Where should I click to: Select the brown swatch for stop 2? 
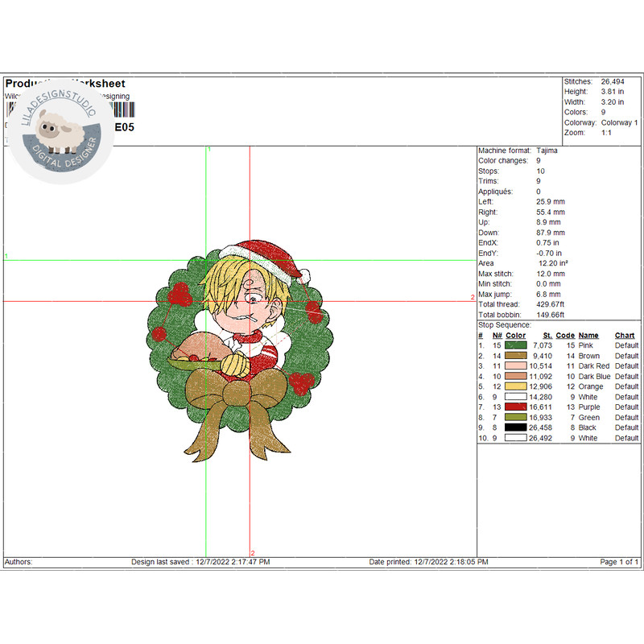(x=515, y=356)
